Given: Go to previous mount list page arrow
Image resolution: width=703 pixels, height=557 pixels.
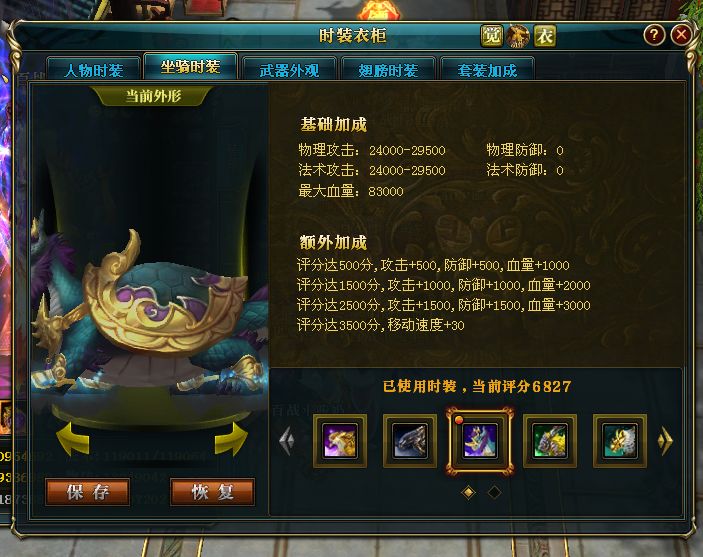Looking at the screenshot, I should pos(287,440).
